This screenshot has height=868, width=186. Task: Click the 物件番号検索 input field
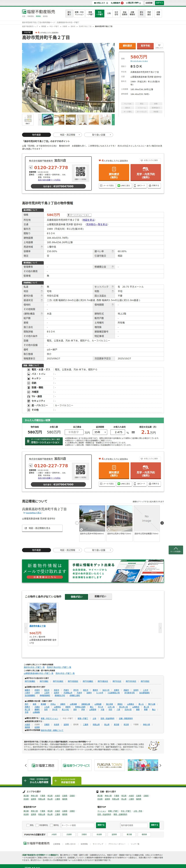tap(134, 825)
